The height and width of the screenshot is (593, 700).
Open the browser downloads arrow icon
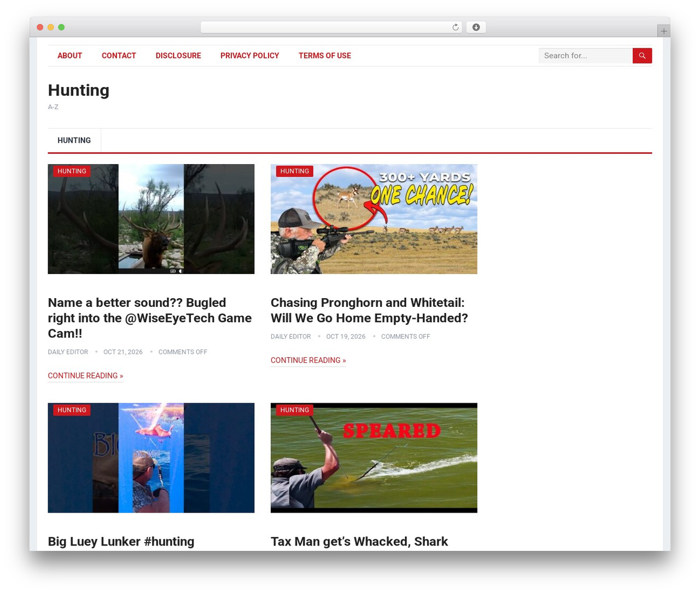(476, 27)
